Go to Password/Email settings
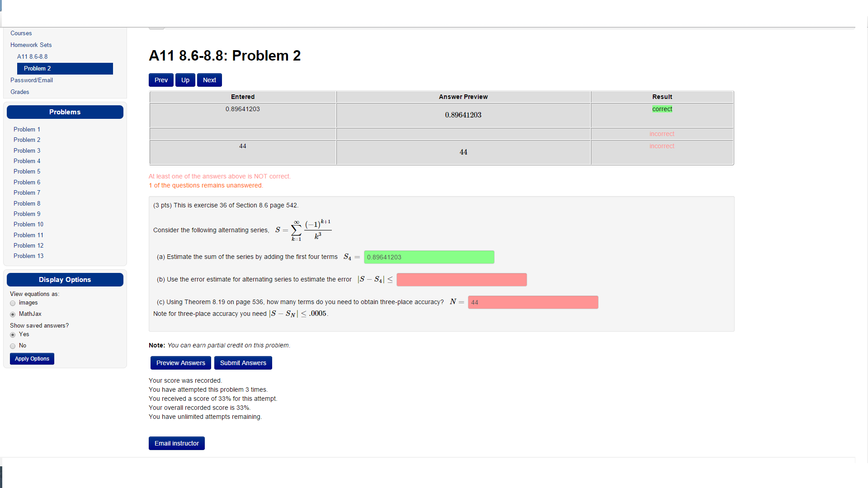This screenshot has height=488, width=868. (32, 80)
